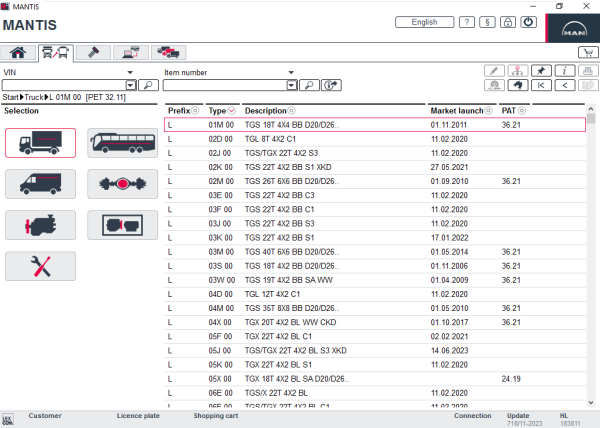Select row 06E 00 TGS/X 22T 4X2 BL
Viewport: 600px width, 428px height.
(x=375, y=393)
